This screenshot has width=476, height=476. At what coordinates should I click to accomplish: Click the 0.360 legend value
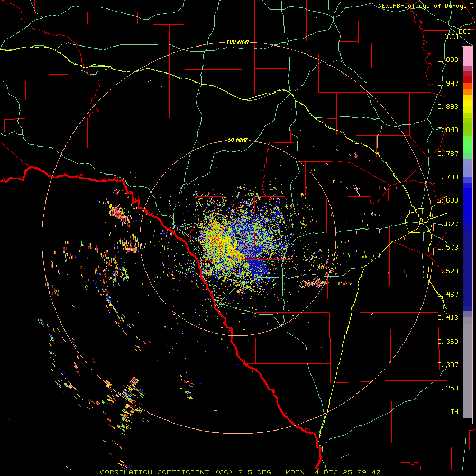click(448, 342)
